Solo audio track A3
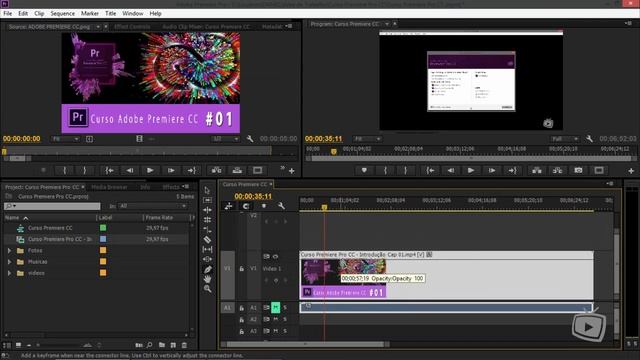 pyautogui.click(x=285, y=331)
